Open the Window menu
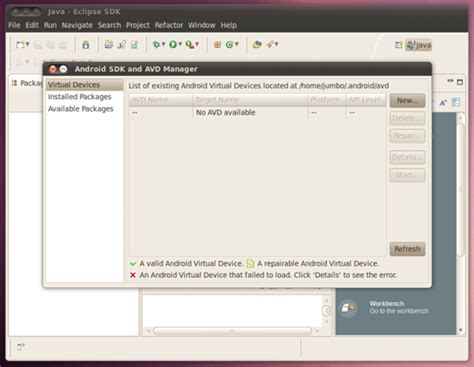This screenshot has width=474, height=367. (202, 25)
